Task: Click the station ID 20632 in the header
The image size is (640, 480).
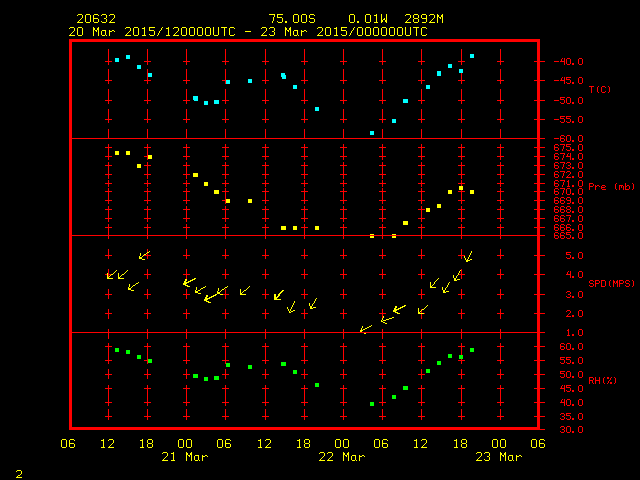Action: 94,19
